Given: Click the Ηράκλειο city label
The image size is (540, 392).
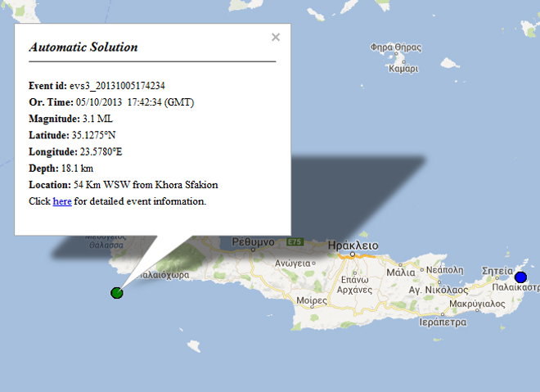Looking at the screenshot, I should [352, 245].
